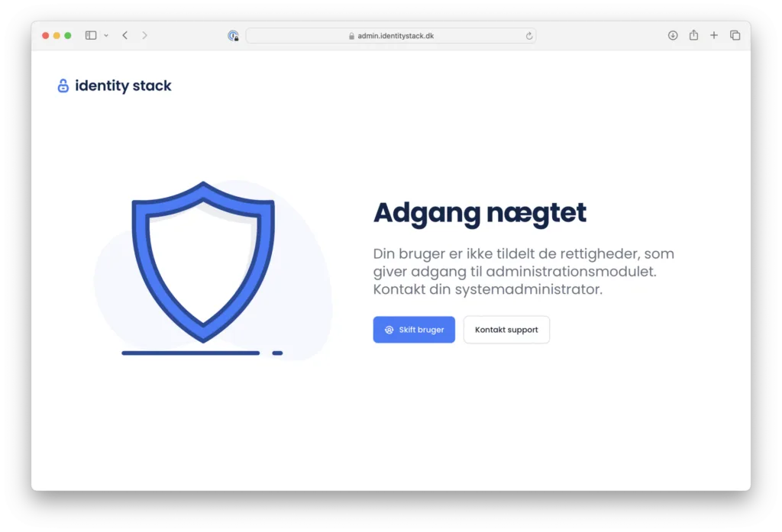The width and height of the screenshot is (782, 532).
Task: Click the blue shield illustration
Action: [203, 262]
